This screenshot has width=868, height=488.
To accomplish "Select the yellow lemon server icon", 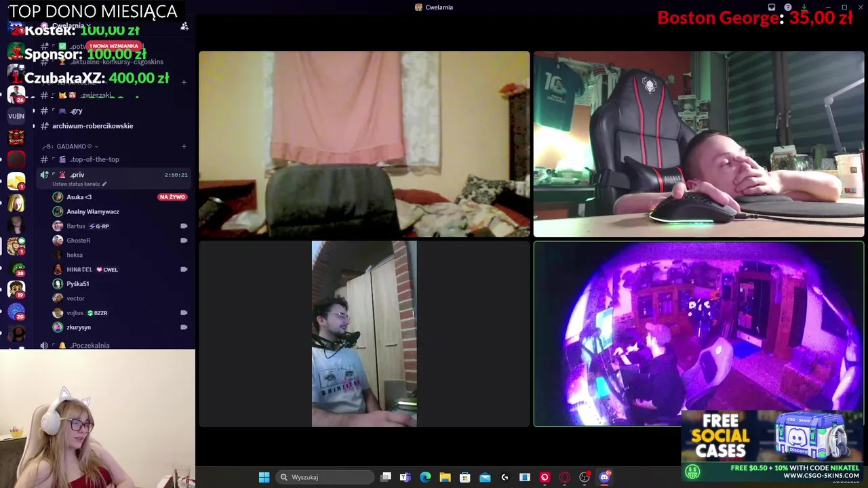I will 16,181.
